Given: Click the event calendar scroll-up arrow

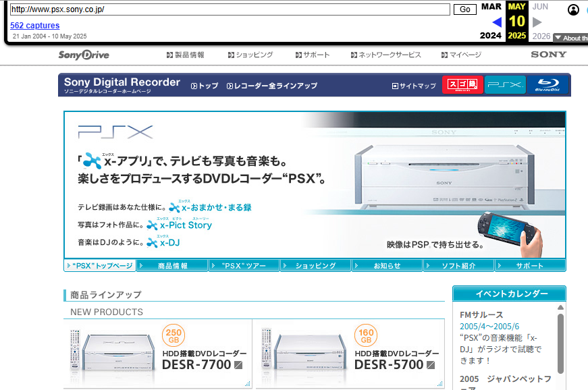Looking at the screenshot, I should (x=560, y=308).
